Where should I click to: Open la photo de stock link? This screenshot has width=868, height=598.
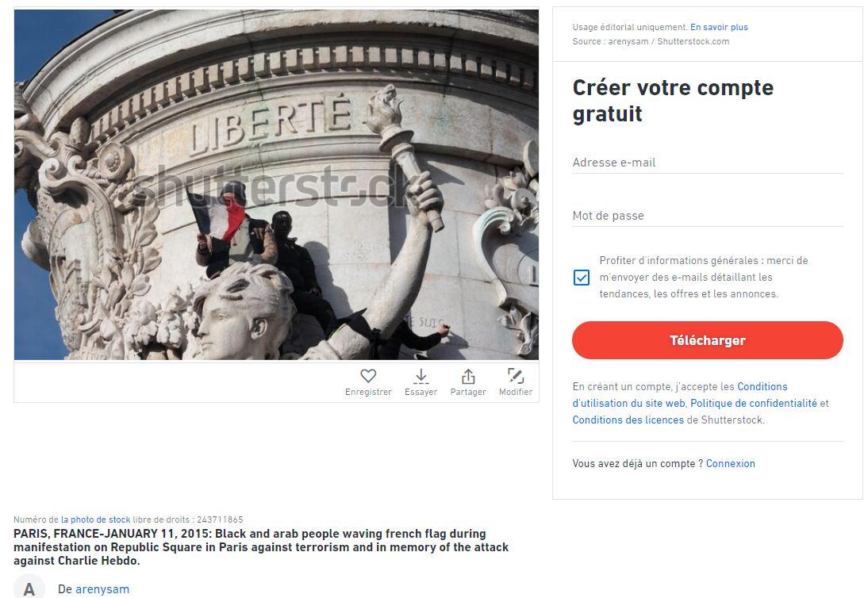coord(95,519)
